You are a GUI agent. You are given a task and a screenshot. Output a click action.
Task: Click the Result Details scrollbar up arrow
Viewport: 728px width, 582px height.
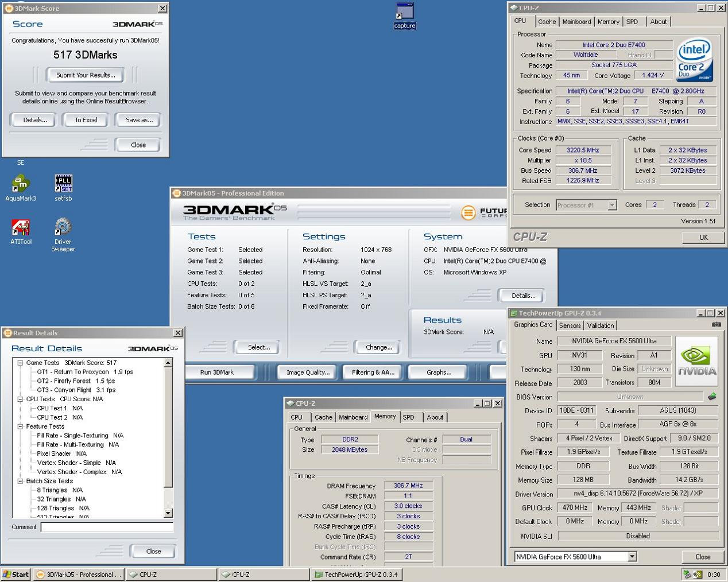pyautogui.click(x=168, y=363)
